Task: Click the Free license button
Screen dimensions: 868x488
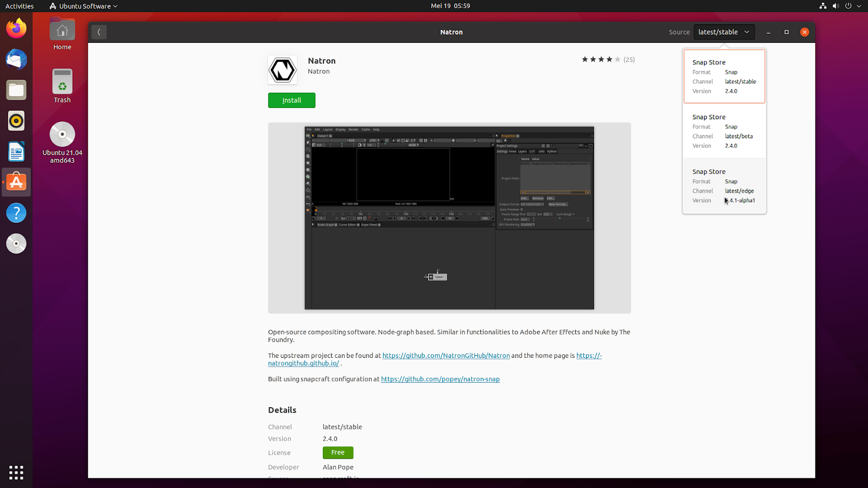Action: coord(338,452)
